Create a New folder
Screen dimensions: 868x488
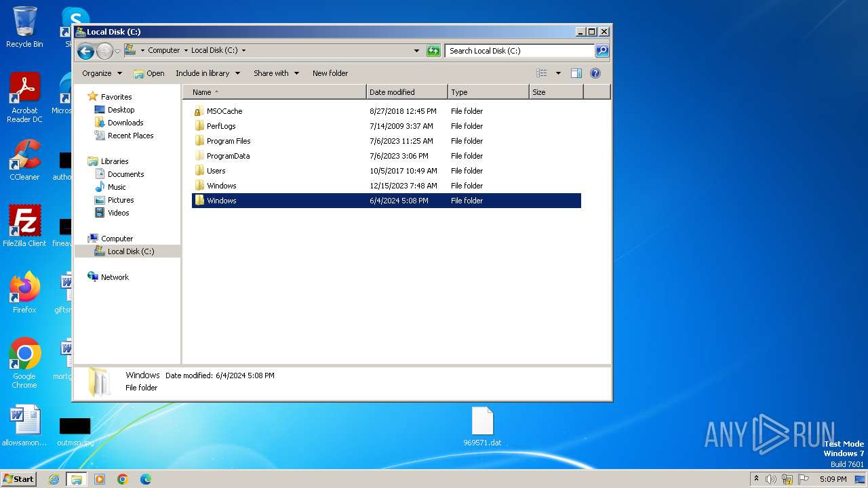click(330, 73)
